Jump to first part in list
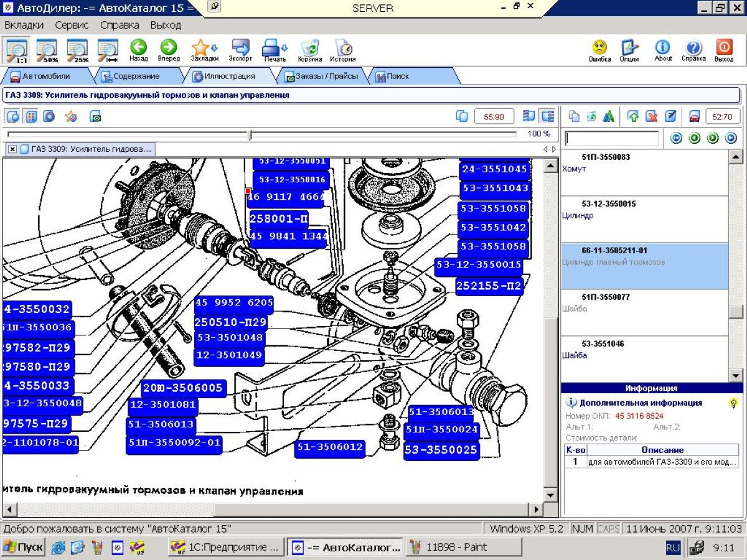This screenshot has width=747, height=560. click(676, 138)
